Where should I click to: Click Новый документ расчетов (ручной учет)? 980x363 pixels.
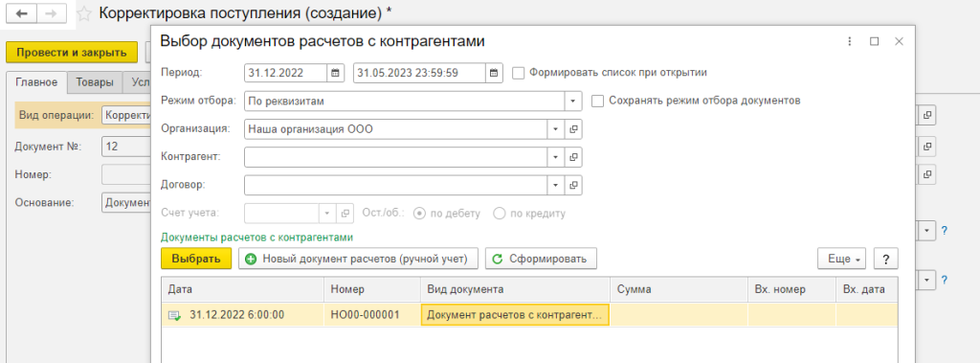358,259
